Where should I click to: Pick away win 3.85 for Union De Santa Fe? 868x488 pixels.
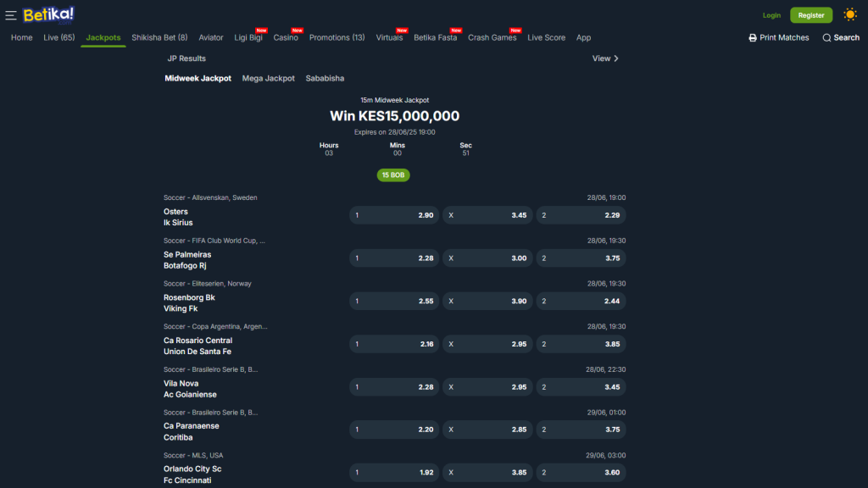click(581, 344)
